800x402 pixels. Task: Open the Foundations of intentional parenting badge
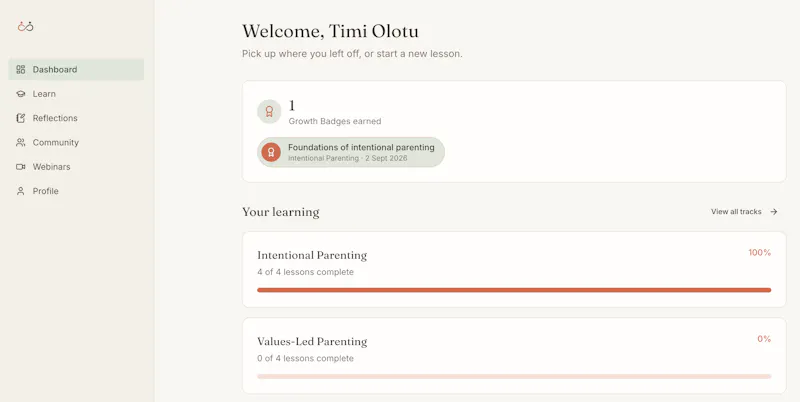pos(351,152)
